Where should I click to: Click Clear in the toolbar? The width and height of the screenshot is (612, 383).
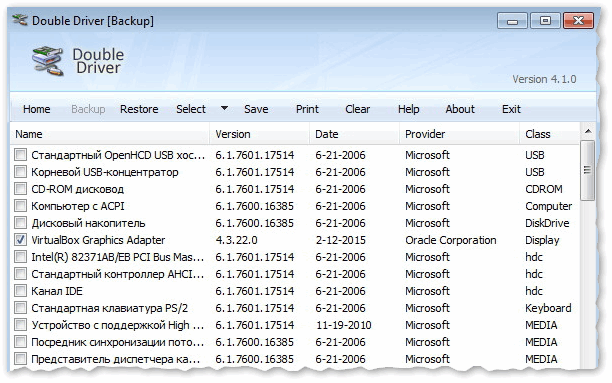pos(358,109)
